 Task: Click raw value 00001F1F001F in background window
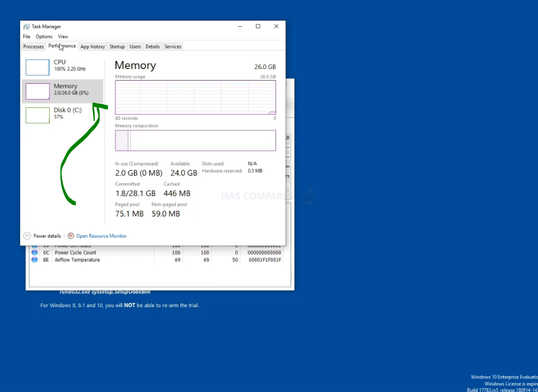[265, 260]
